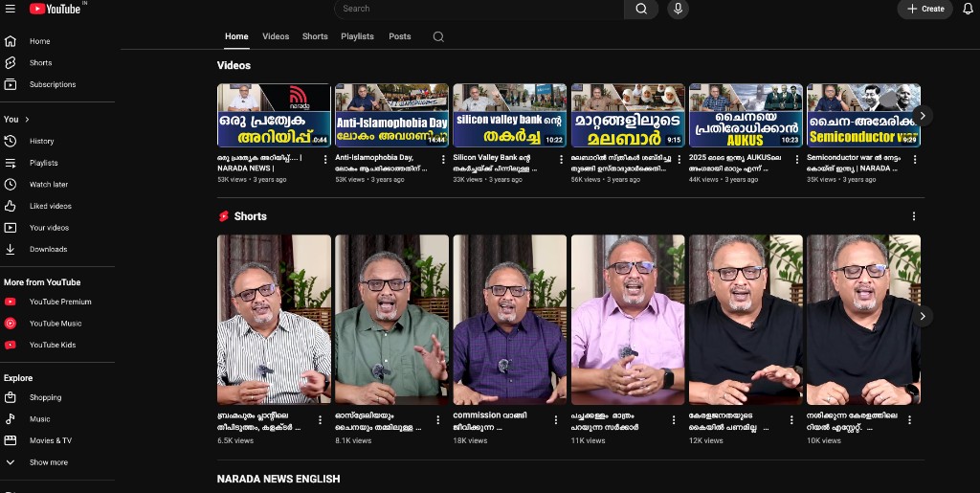Image resolution: width=980 pixels, height=493 pixels.
Task: Open thumbnail with narada logo
Action: (274, 116)
